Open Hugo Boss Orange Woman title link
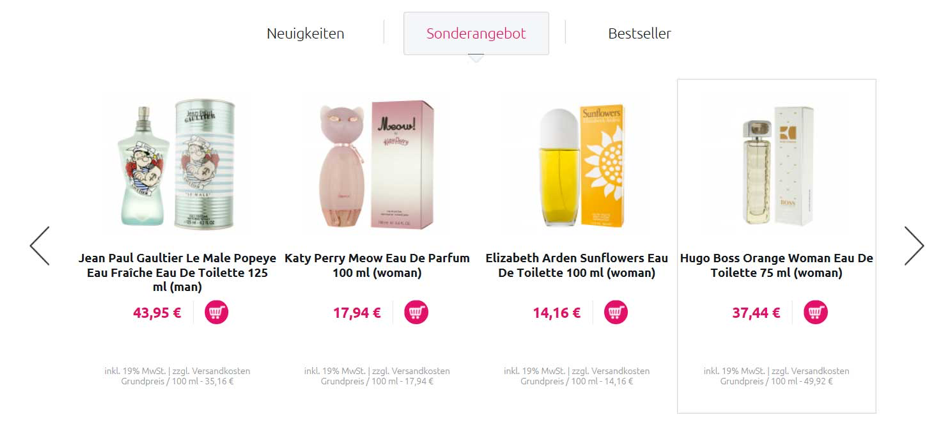The image size is (945, 426). tap(776, 265)
